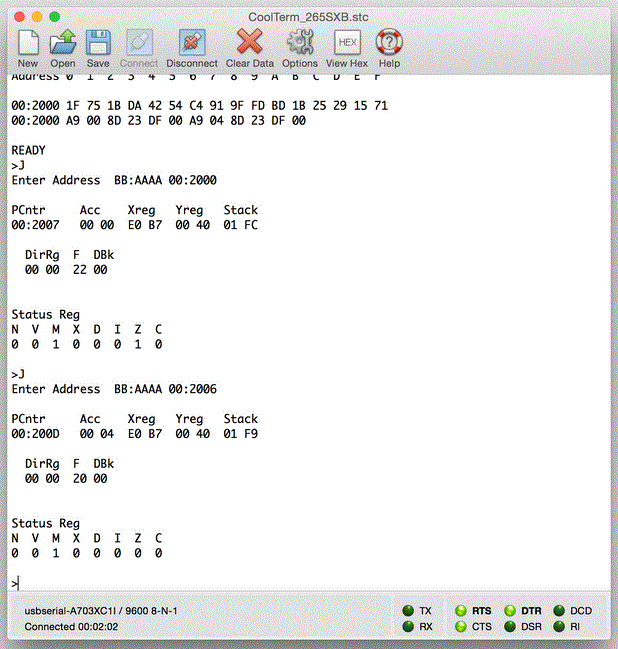Click the first Status Reg heading
The width and height of the screenshot is (618, 649).
point(46,315)
